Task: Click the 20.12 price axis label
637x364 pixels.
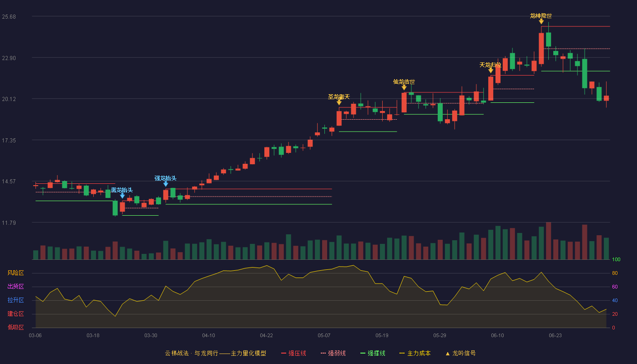Action: [x=9, y=99]
